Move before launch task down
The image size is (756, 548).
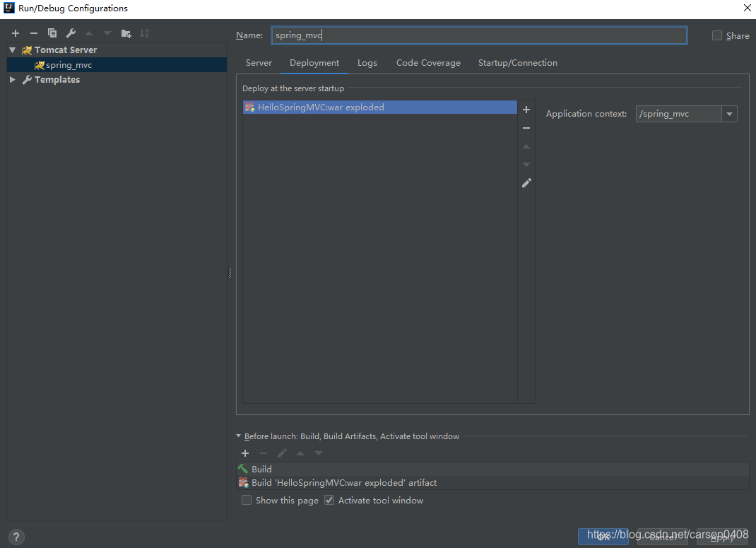click(x=319, y=453)
